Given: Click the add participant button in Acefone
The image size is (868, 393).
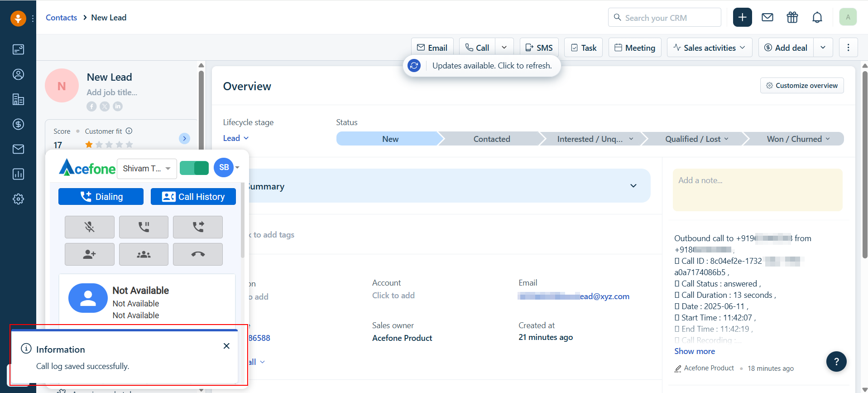Looking at the screenshot, I should pos(90,254).
